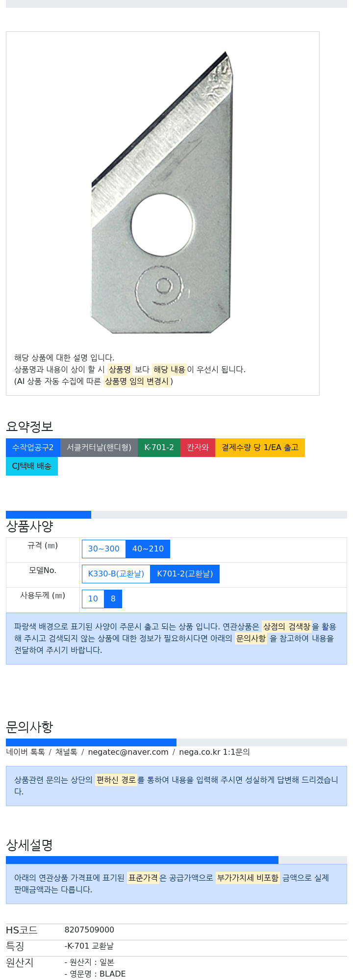Pick thickness option 10

tap(93, 599)
